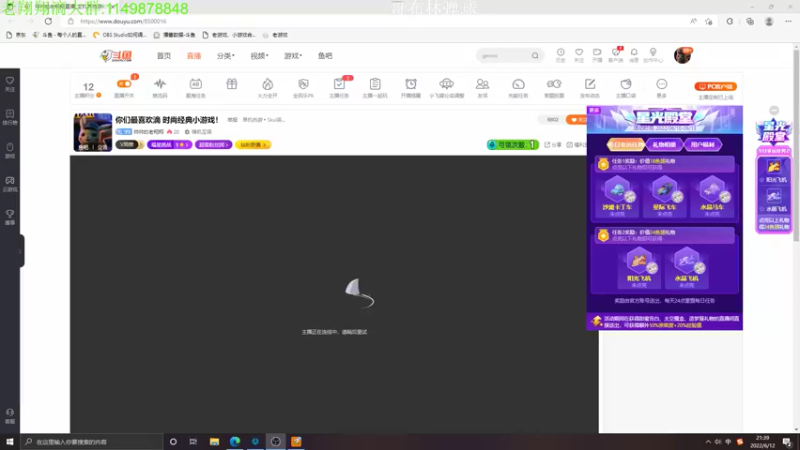Click the purple fan club badge
800x450 pixels.
213,145
